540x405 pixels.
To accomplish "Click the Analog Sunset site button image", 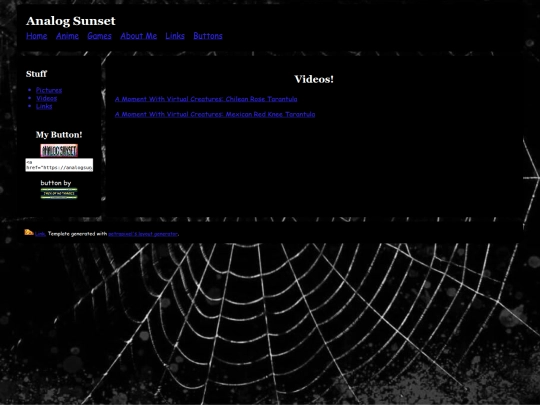I will (x=59, y=150).
